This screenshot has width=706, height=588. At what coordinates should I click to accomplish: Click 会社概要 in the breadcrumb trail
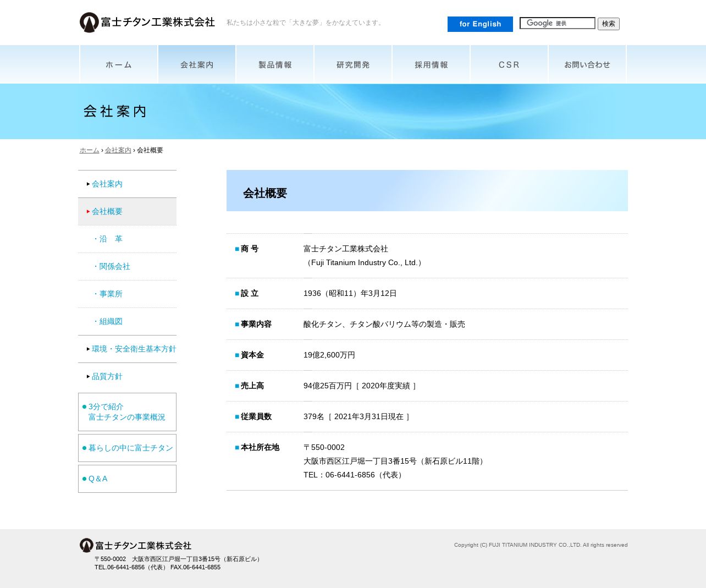pos(150,150)
